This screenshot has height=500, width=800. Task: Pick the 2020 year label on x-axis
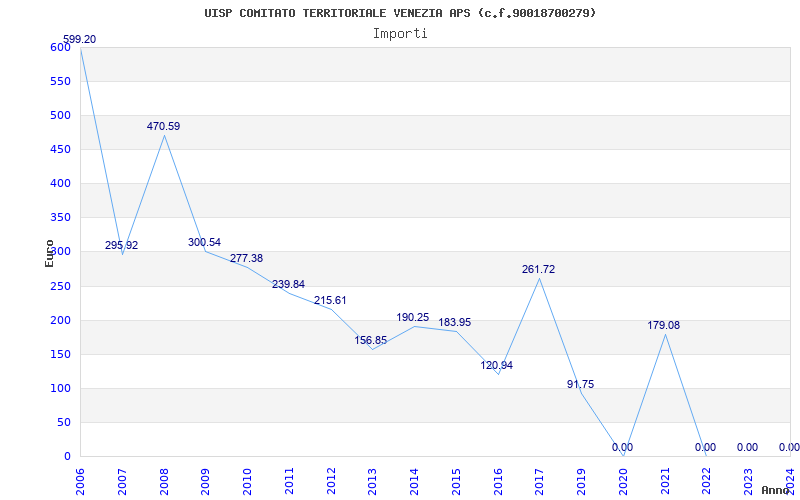(x=623, y=481)
